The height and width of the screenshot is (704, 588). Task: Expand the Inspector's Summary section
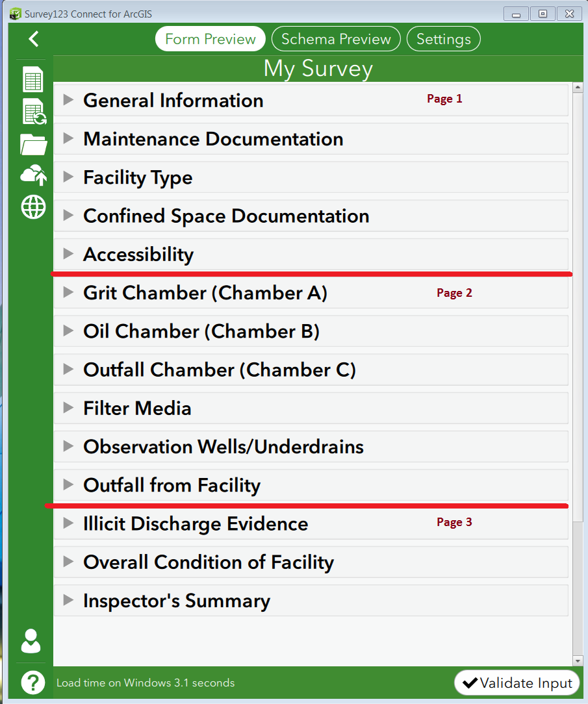311,601
